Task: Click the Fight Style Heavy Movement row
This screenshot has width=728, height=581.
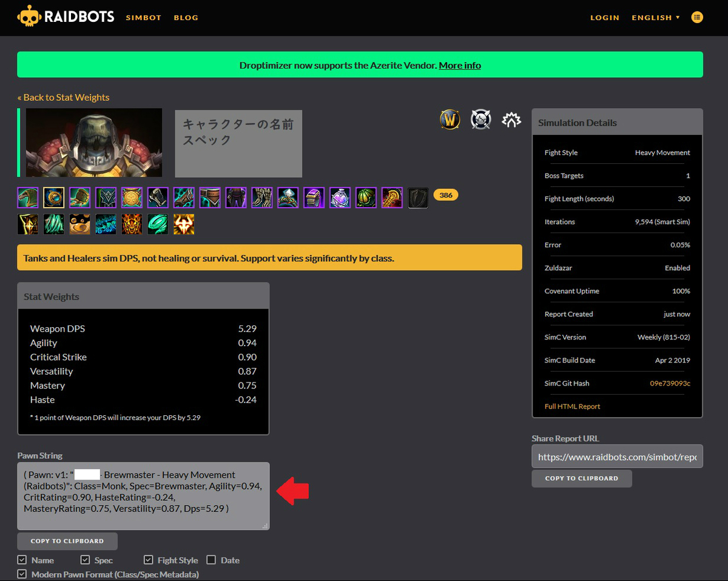Action: [618, 152]
